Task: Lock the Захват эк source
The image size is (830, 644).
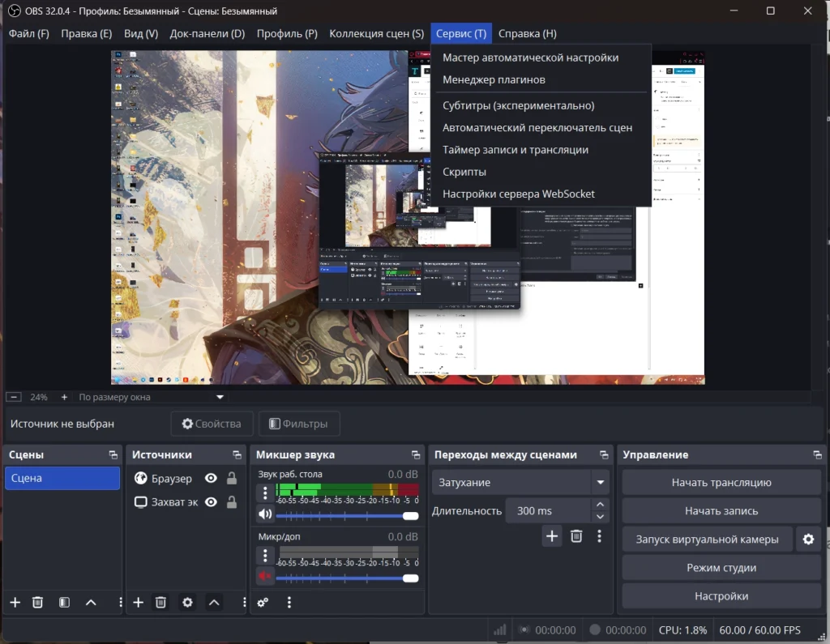Action: (x=230, y=501)
